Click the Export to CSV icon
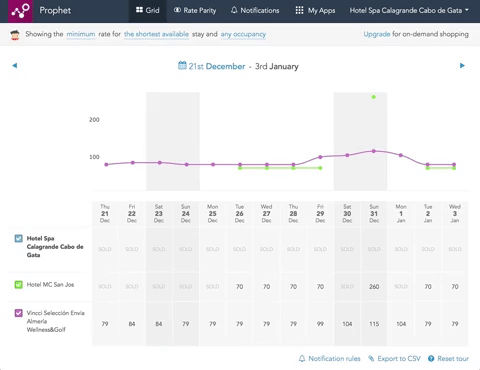 (371, 359)
